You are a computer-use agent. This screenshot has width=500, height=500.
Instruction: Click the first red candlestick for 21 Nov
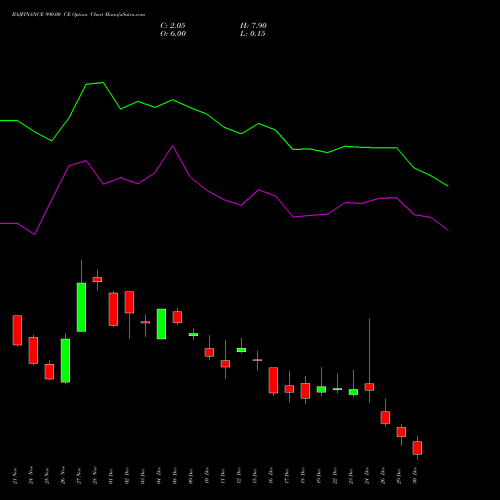(17, 330)
